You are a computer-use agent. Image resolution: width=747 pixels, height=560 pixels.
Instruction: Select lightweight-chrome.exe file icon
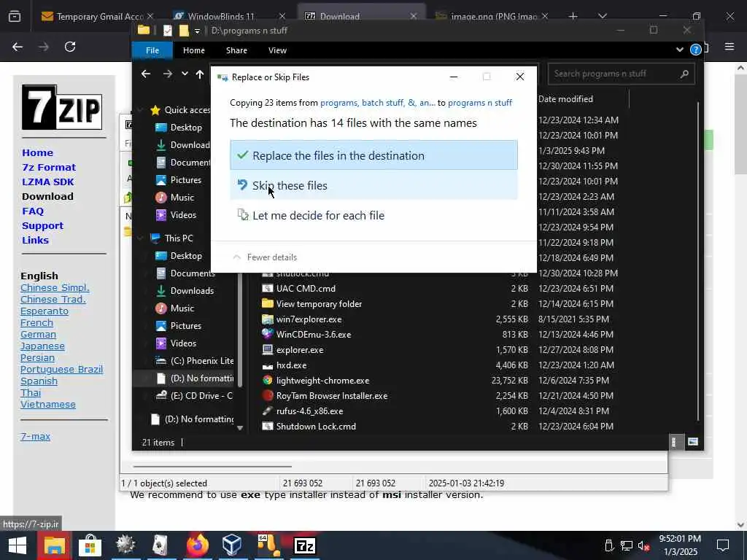[x=267, y=381]
